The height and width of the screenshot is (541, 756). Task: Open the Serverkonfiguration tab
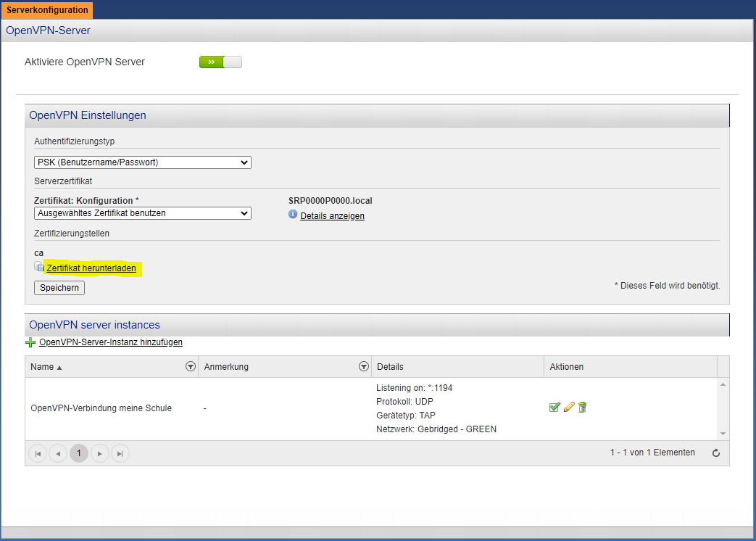click(47, 10)
